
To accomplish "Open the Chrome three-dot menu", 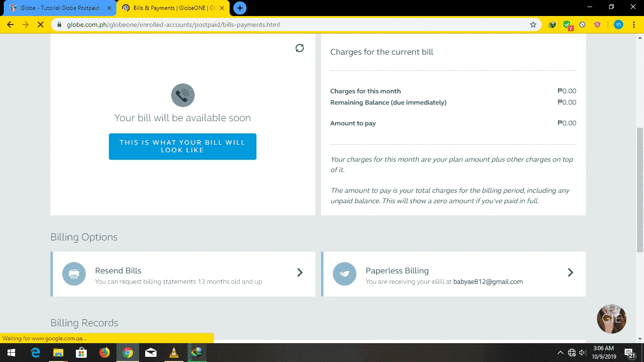I will tap(634, 25).
